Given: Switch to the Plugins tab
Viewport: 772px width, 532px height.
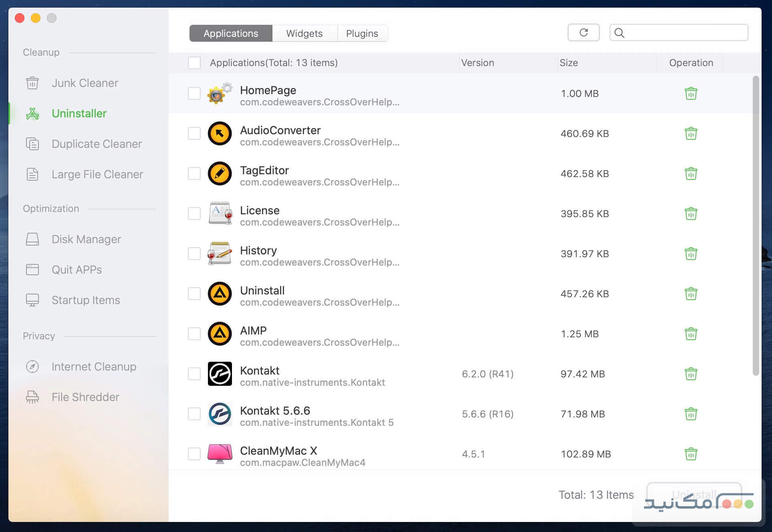Looking at the screenshot, I should tap(362, 33).
